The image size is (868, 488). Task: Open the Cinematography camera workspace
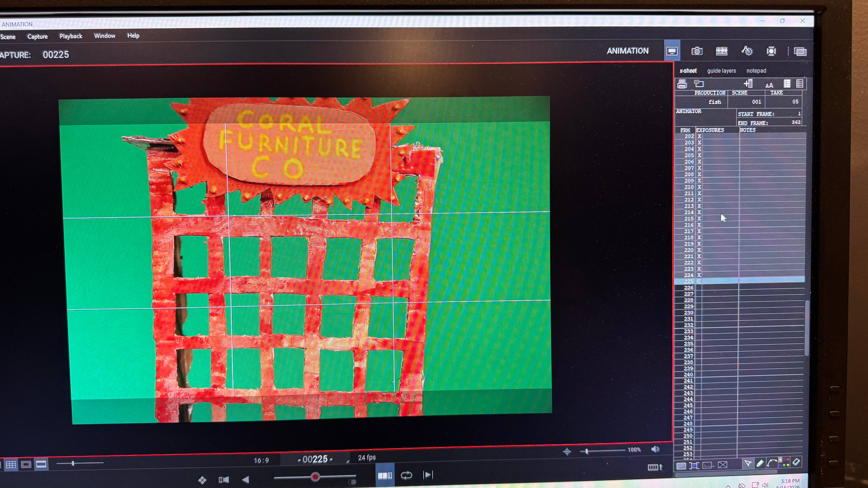697,51
